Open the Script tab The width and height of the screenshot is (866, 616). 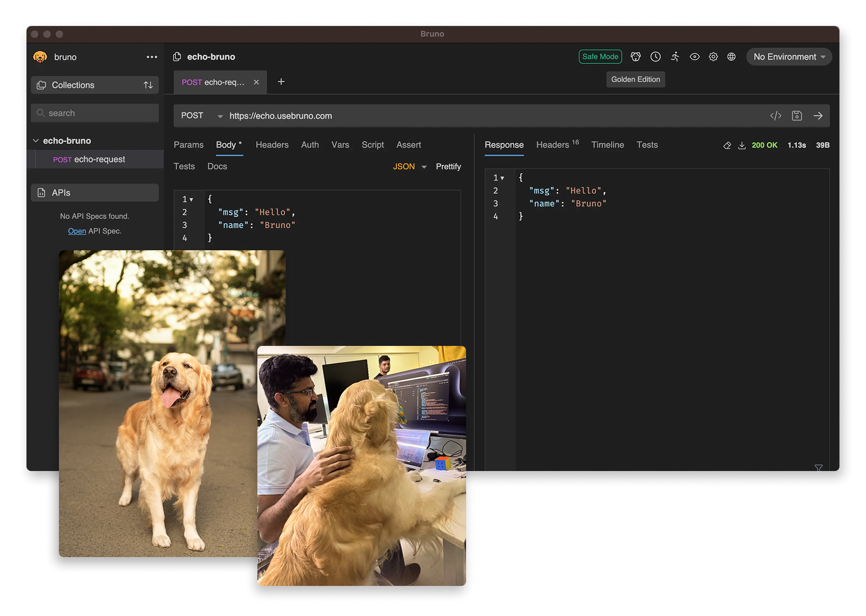(x=373, y=145)
